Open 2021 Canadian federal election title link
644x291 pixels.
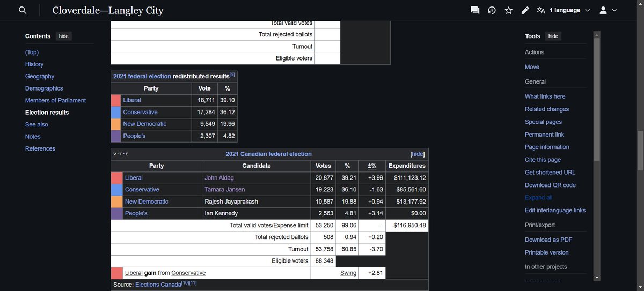click(268, 154)
